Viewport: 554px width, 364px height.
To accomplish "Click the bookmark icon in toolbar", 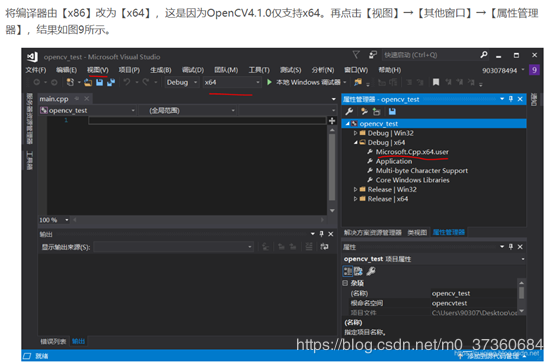I will tap(436, 82).
